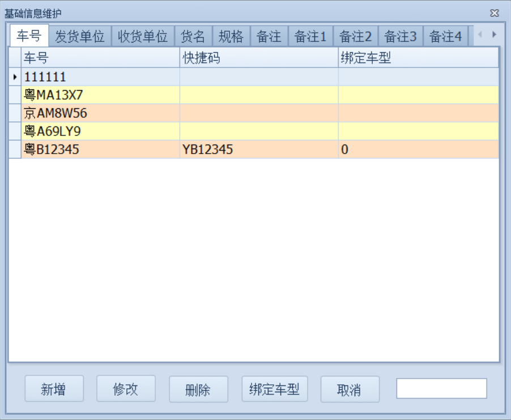Viewport: 511px width, 420px height.
Task: Select the 备注 tab
Action: 269,36
